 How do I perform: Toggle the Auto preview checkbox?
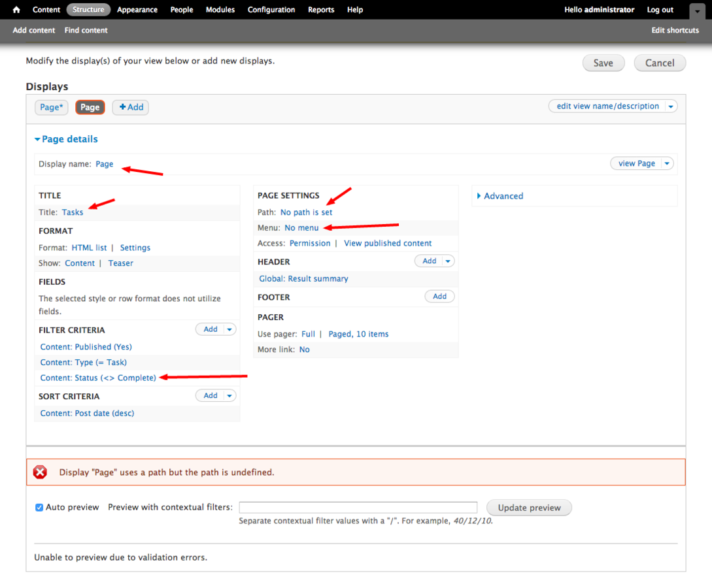click(x=39, y=507)
